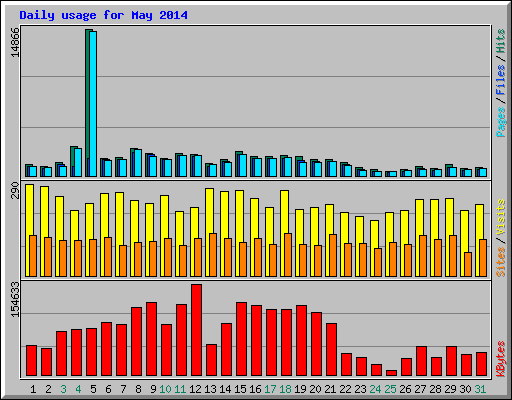This screenshot has width=512, height=400.
Task: Click the Files legend label
Action: [x=500, y=79]
